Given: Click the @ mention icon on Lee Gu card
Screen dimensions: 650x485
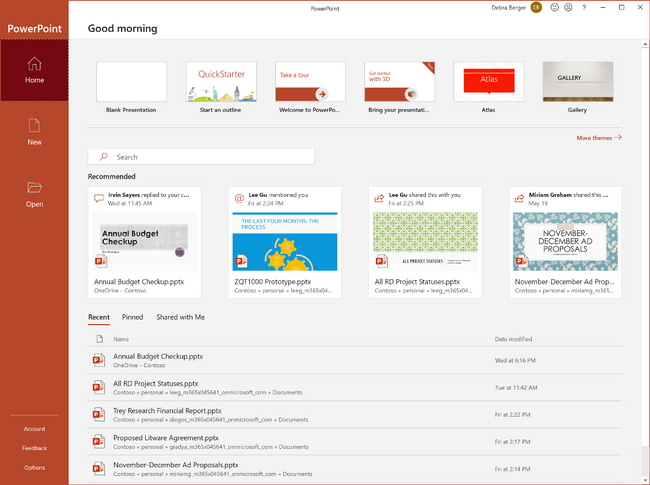Looking at the screenshot, I should [239, 198].
